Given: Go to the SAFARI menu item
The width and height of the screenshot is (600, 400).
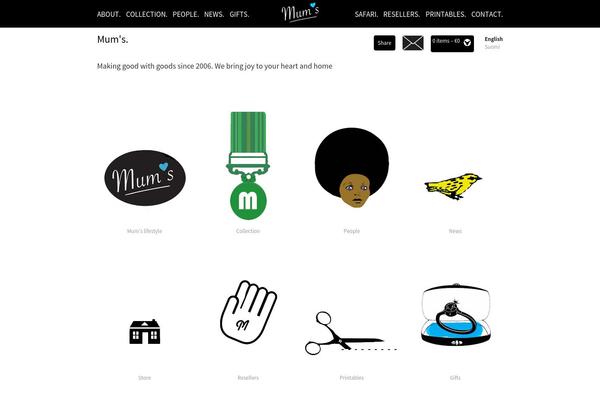Looking at the screenshot, I should [366, 15].
